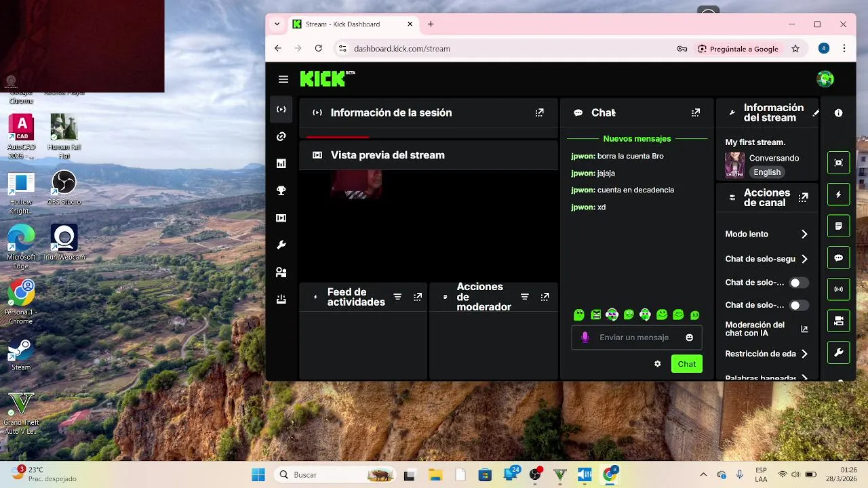This screenshot has height=488, width=868.
Task: Open the users icon in left sidebar
Action: (x=281, y=272)
